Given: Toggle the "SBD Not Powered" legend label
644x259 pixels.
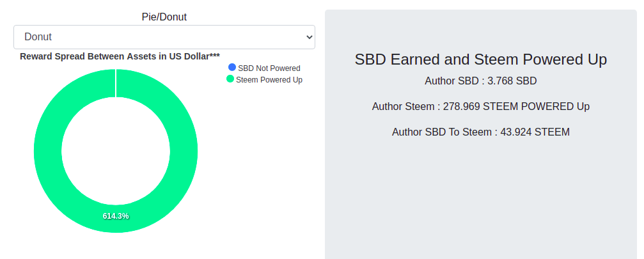Looking at the screenshot, I should pyautogui.click(x=269, y=68).
